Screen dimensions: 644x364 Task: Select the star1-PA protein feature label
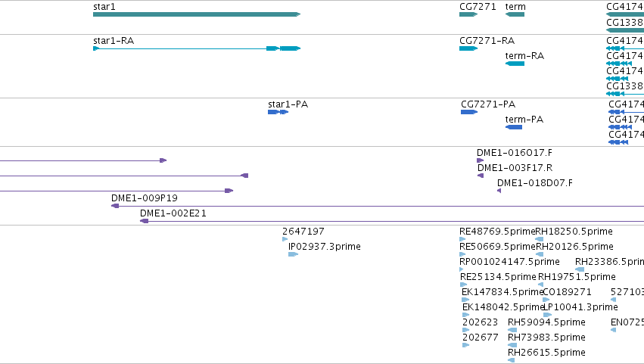[x=288, y=104]
